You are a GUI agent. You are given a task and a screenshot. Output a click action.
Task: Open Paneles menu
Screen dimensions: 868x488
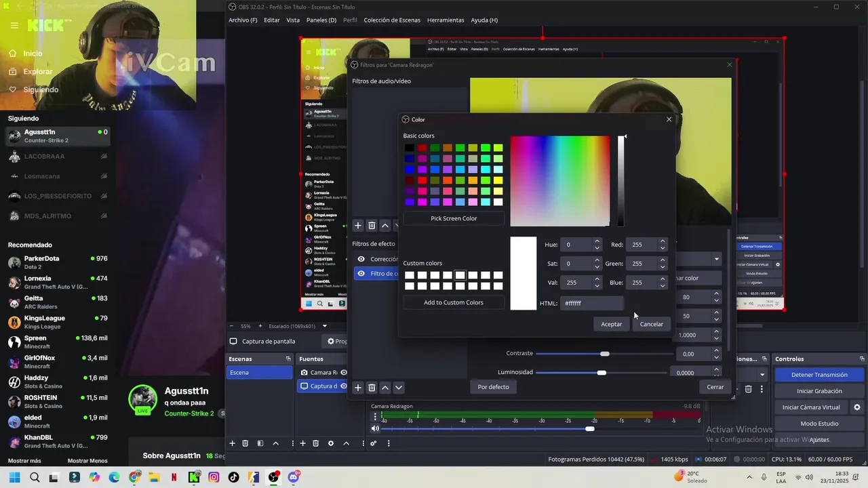321,20
